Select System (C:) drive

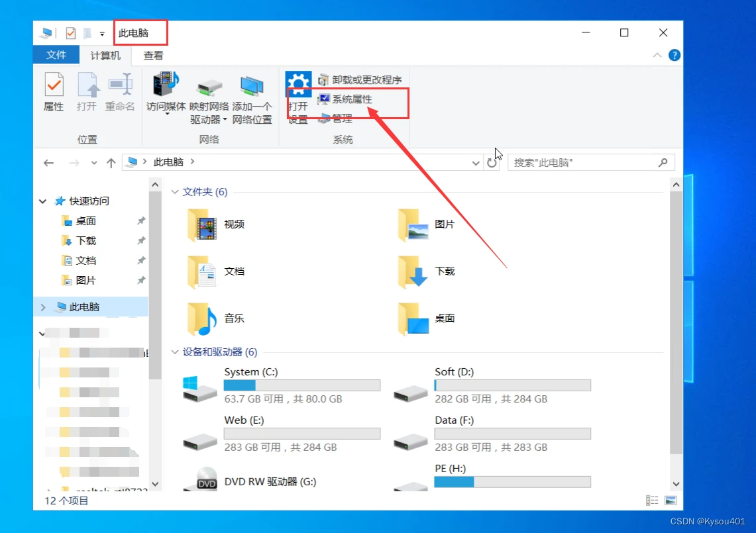tap(282, 385)
